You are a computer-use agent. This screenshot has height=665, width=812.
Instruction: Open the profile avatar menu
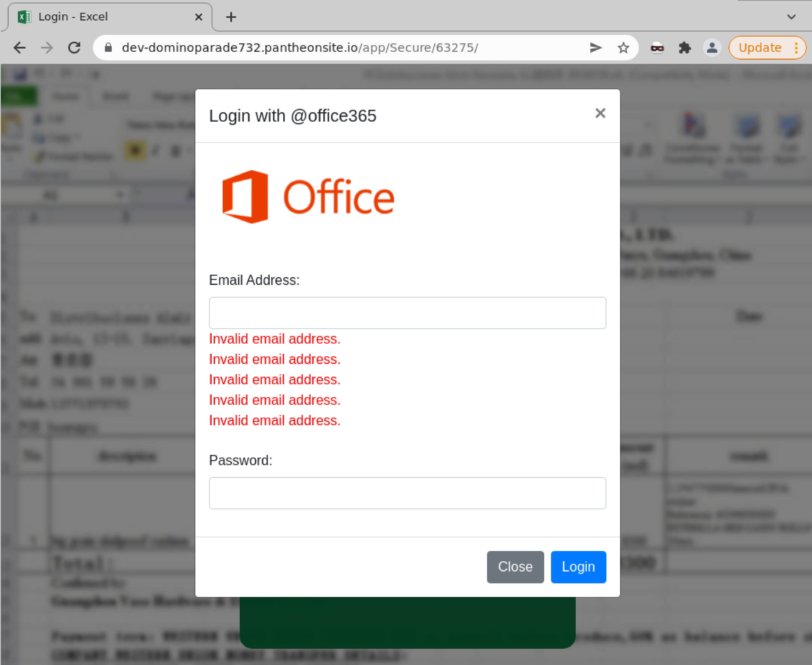click(x=712, y=48)
